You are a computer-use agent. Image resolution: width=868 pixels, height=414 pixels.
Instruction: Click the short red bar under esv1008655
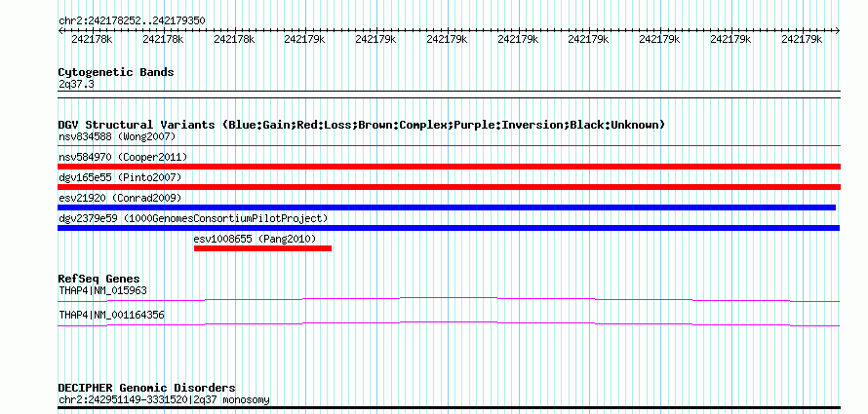pyautogui.click(x=263, y=248)
